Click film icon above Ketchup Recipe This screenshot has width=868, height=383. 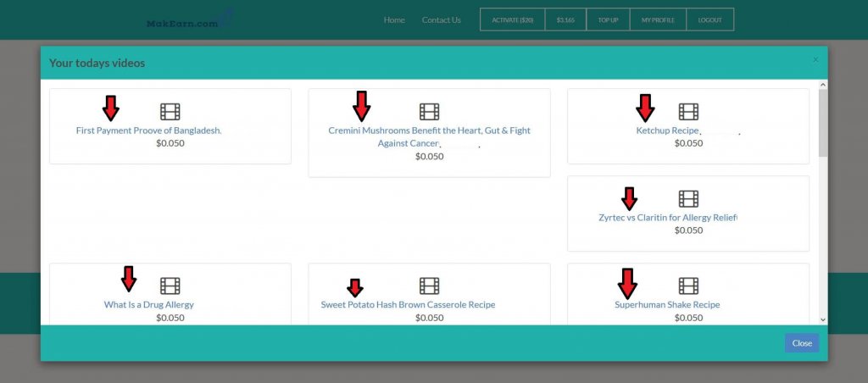688,111
